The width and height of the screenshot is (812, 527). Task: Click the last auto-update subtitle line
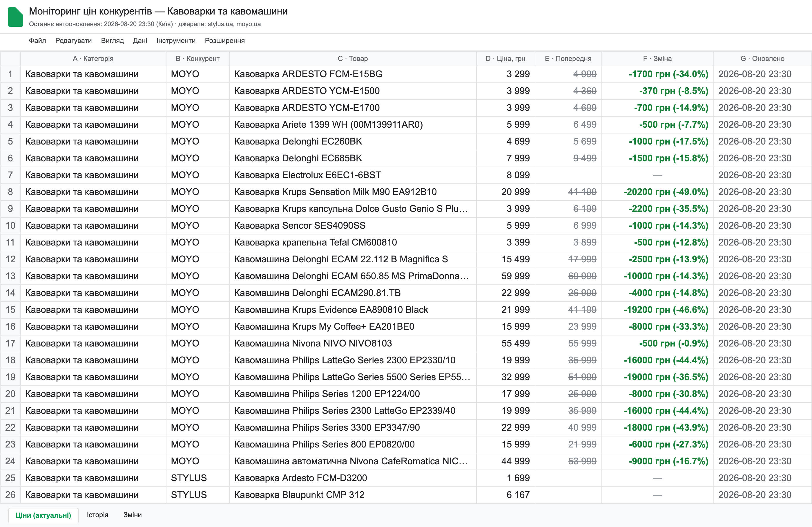pyautogui.click(x=145, y=24)
